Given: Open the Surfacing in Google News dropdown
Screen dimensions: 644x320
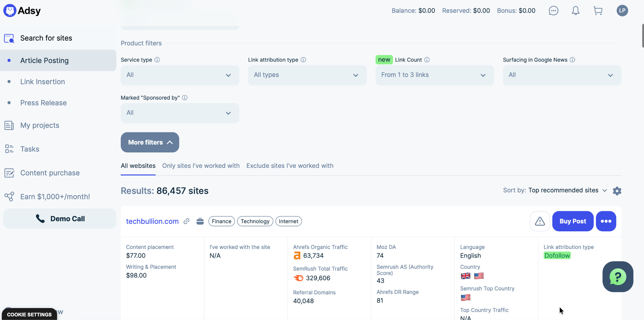Looking at the screenshot, I should (562, 75).
